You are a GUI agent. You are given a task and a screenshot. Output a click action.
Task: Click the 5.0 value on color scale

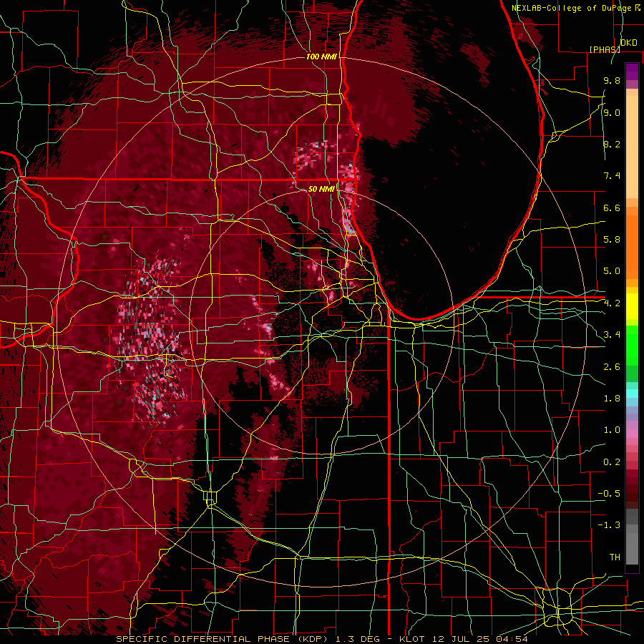tap(612, 271)
